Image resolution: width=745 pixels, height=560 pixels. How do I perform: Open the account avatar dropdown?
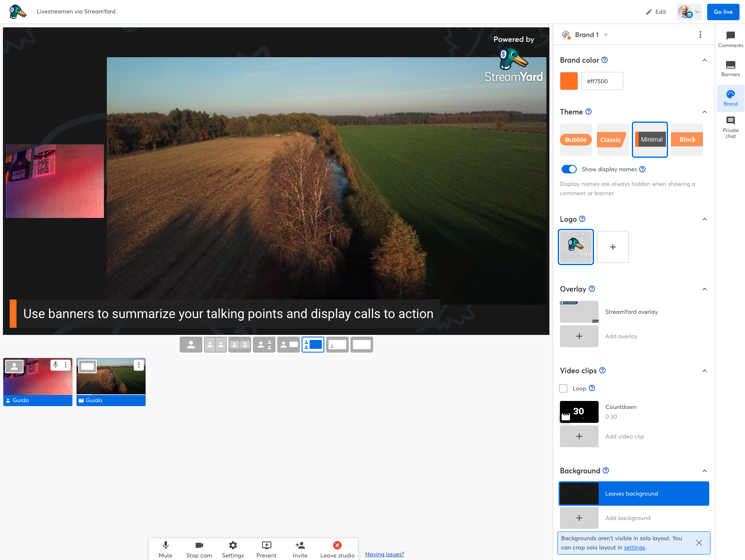pos(689,12)
